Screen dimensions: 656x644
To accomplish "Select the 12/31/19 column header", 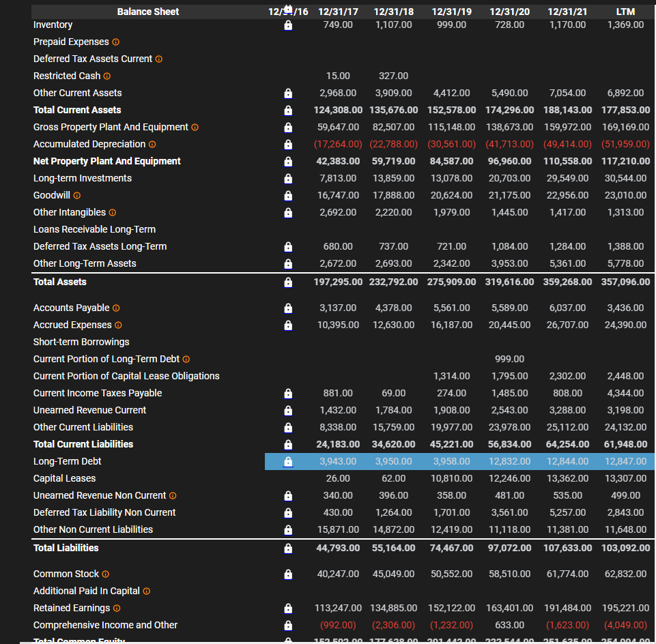I will point(451,12).
